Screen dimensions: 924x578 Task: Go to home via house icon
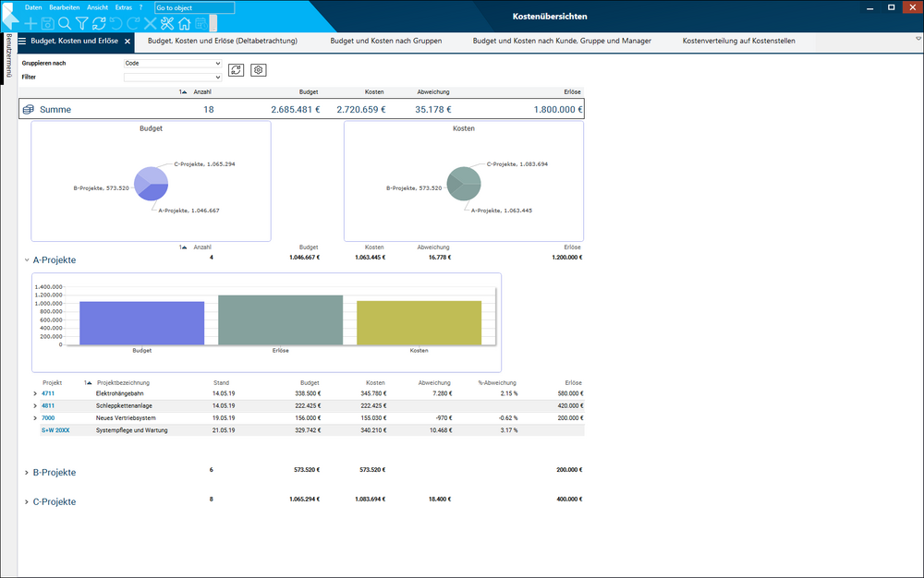pos(185,23)
